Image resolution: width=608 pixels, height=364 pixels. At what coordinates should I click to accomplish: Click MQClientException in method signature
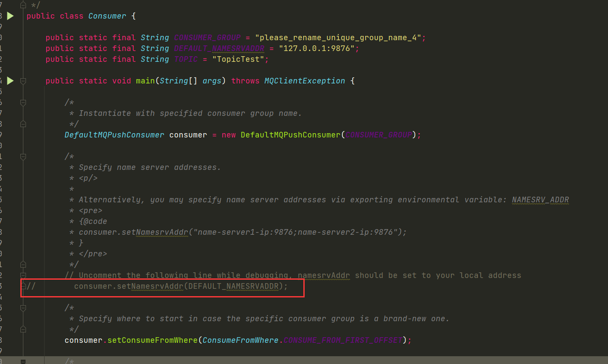[305, 81]
